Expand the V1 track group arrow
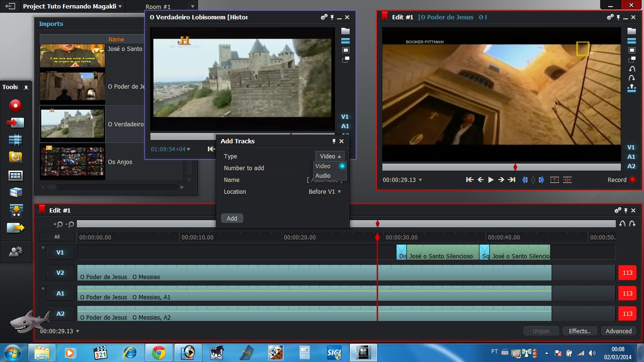Screen dimensions: 644x362 [x=43, y=248]
